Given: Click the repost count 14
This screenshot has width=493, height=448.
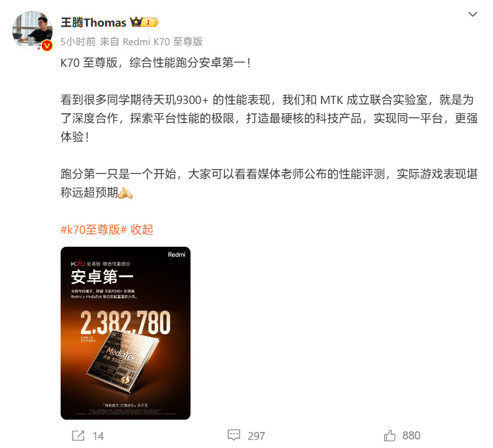Looking at the screenshot, I should pyautogui.click(x=98, y=436).
